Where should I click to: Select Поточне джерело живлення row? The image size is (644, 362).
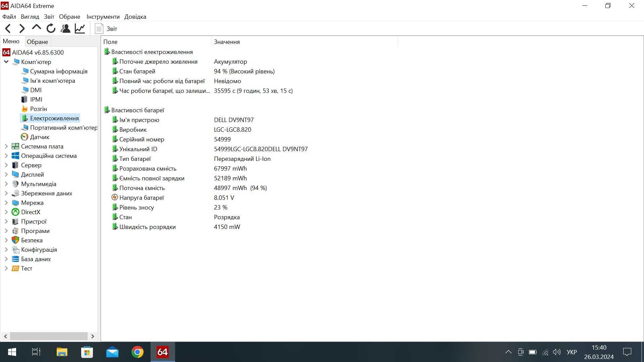pyautogui.click(x=179, y=62)
